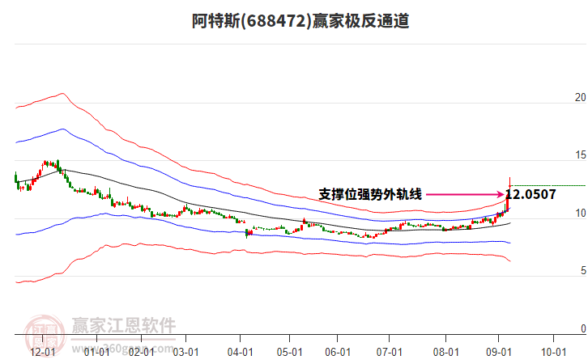Click the green dashed current-price line
This screenshot has height=364, width=588.
tap(548, 185)
